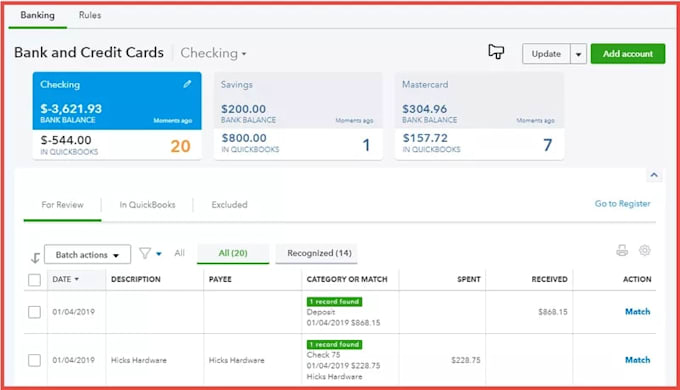Click the 1 transaction count on Savings
680x390 pixels.
pos(366,145)
